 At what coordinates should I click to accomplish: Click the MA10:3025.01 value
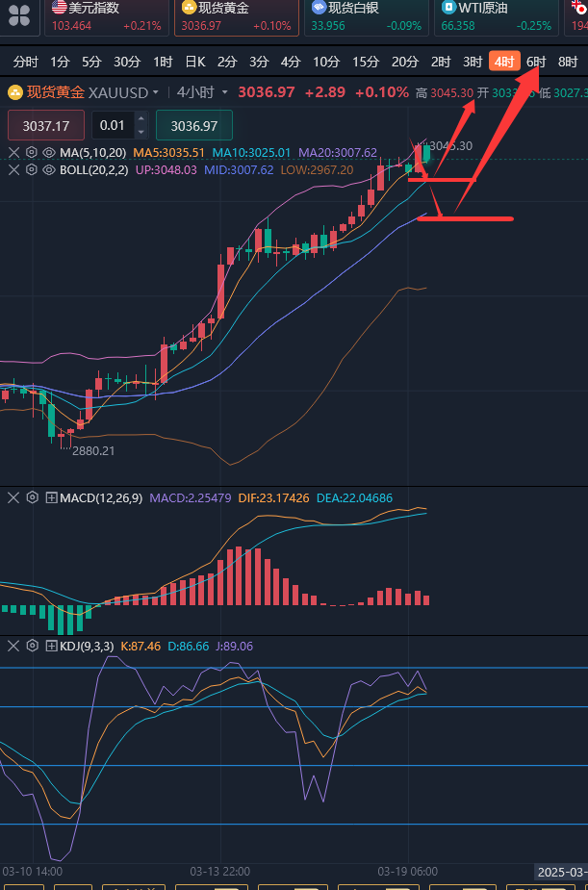click(251, 152)
